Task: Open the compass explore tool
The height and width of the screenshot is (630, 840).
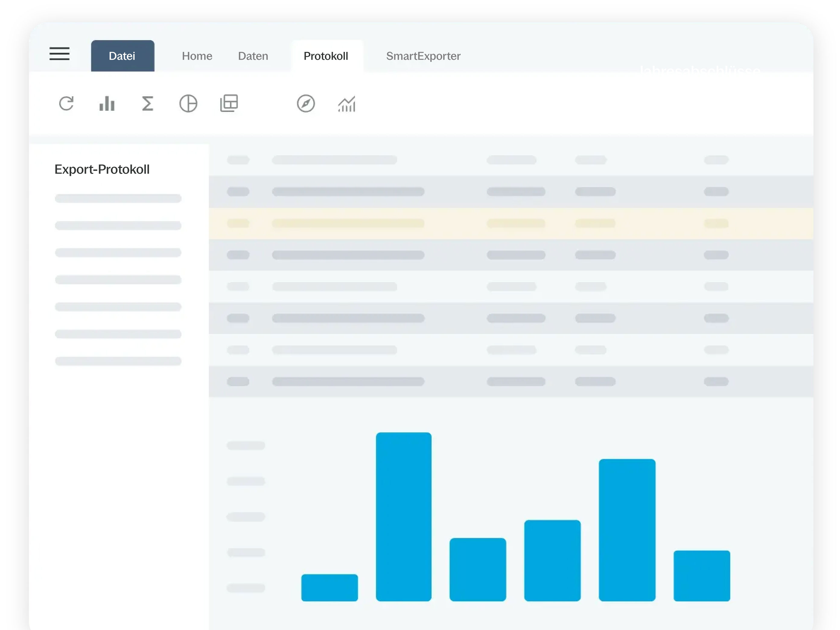Action: [x=306, y=103]
